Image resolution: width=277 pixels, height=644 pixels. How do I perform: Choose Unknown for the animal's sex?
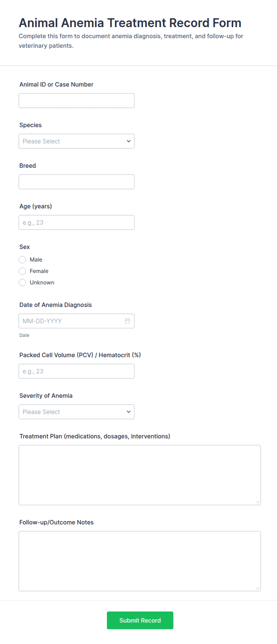point(22,283)
